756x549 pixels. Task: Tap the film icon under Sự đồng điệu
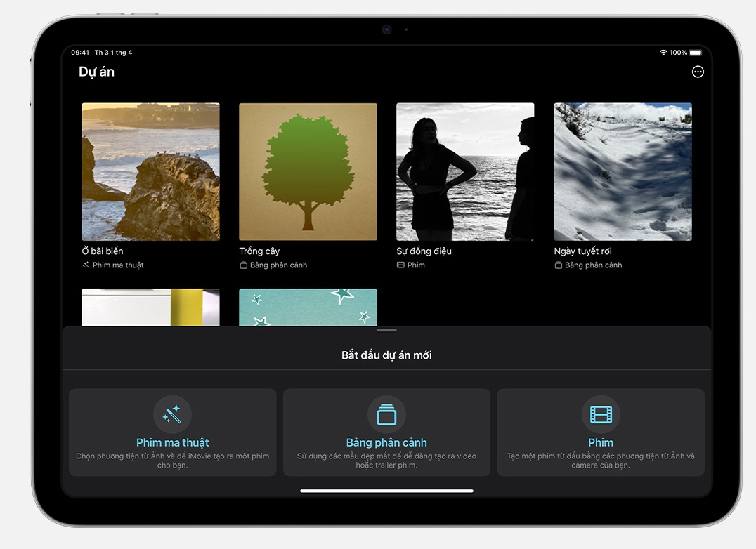pos(400,265)
